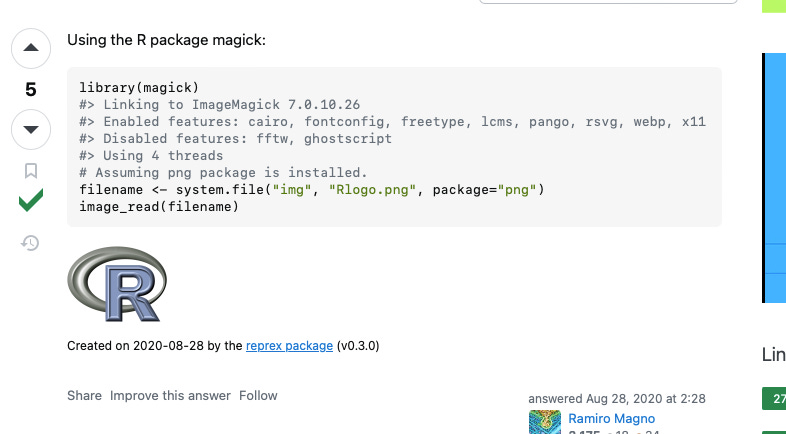The image size is (786, 434).
Task: Open Ramiro Magno's avatar picture
Action: (545, 422)
